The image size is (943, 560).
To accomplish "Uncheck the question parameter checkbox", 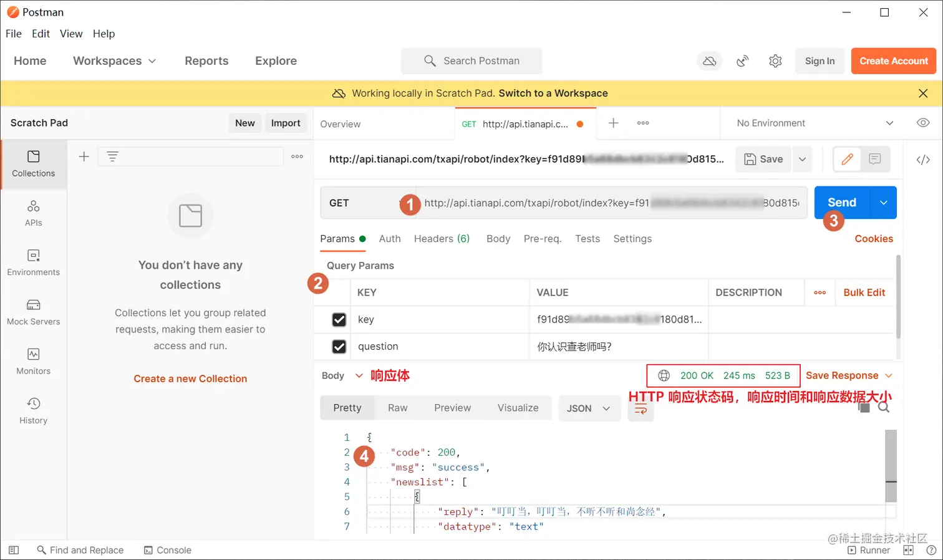I will pyautogui.click(x=339, y=346).
